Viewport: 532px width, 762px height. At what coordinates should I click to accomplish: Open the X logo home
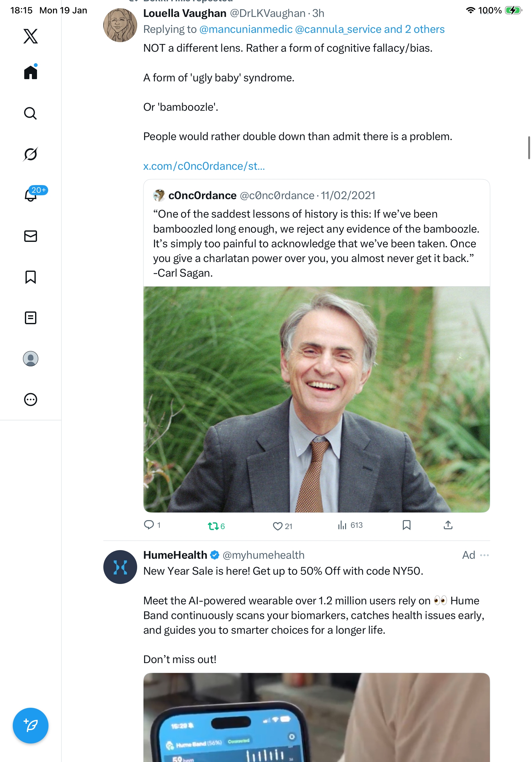click(31, 36)
